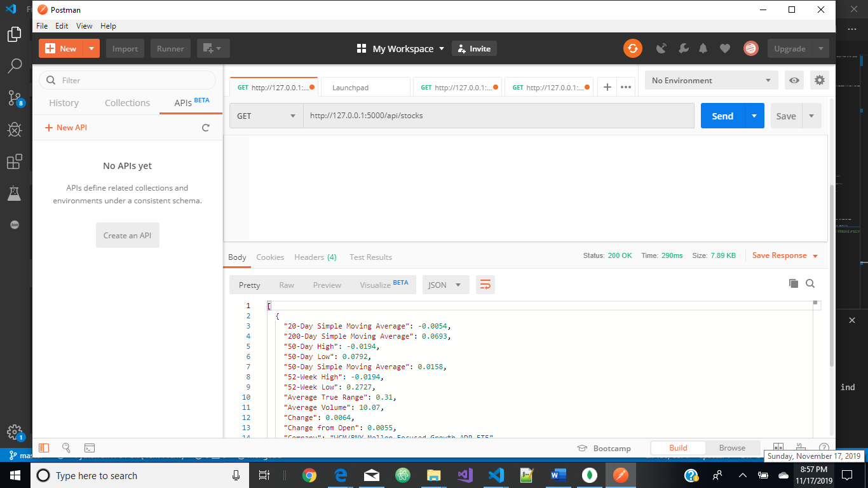Expand the Save Response dropdown
This screenshot has height=488, width=868.
tap(815, 256)
